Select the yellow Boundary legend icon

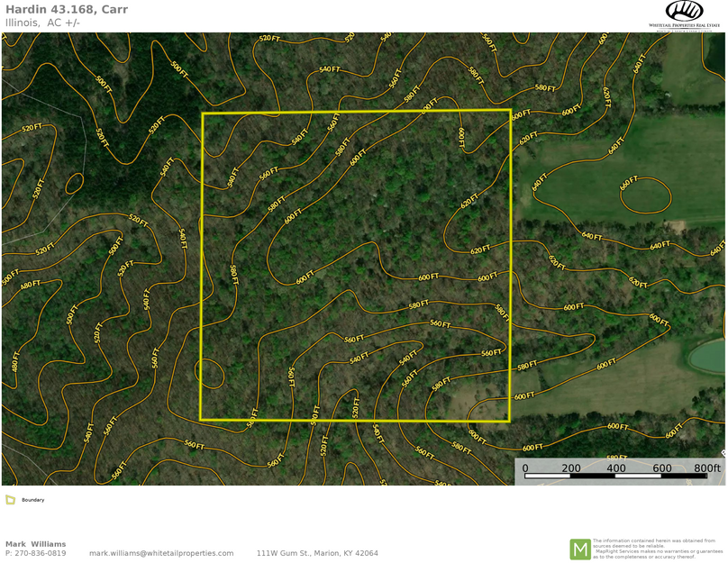[x=10, y=498]
